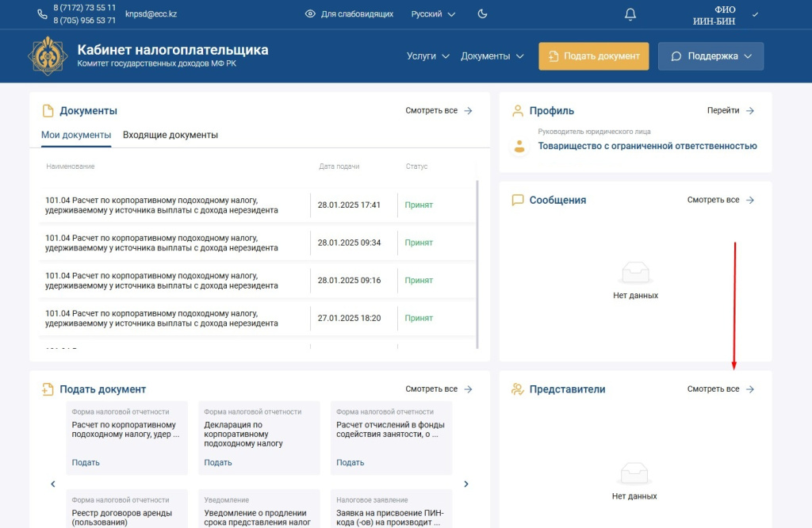Click the people icon beside Представители

(519, 388)
